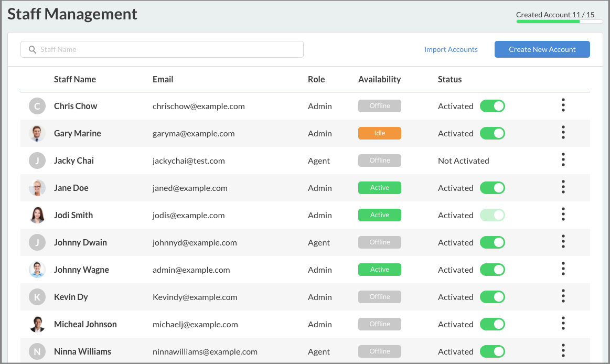This screenshot has width=610, height=364.
Task: Click Gary Marine's profile photo
Action: 37,133
